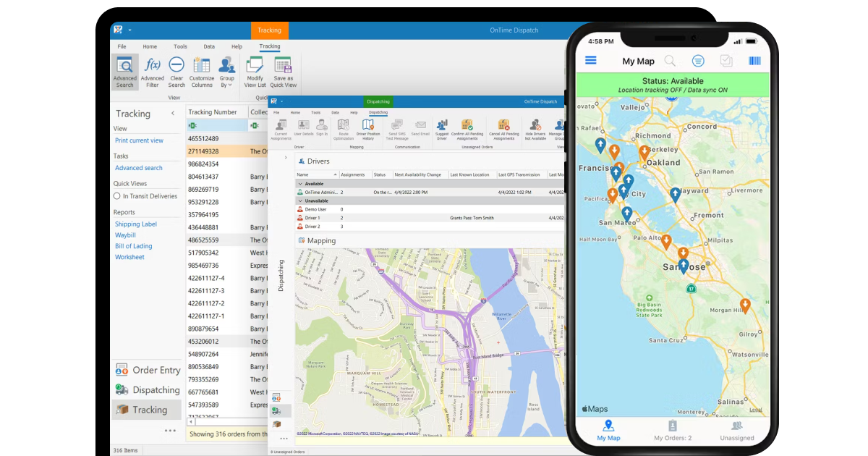Select the Driver 1 row
The height and width of the screenshot is (456, 868).
[430, 218]
